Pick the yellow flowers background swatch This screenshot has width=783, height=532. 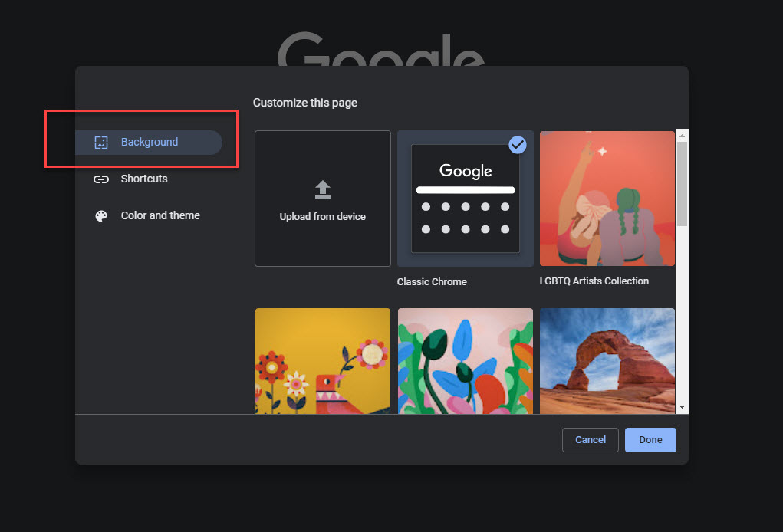pyautogui.click(x=322, y=360)
